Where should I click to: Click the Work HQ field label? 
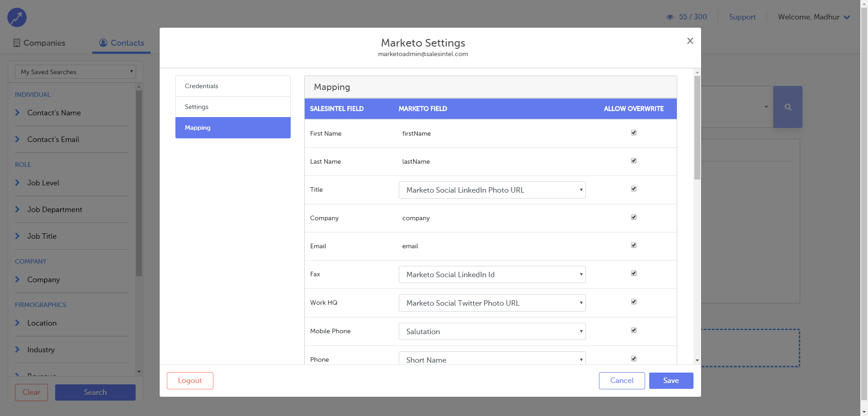[324, 303]
